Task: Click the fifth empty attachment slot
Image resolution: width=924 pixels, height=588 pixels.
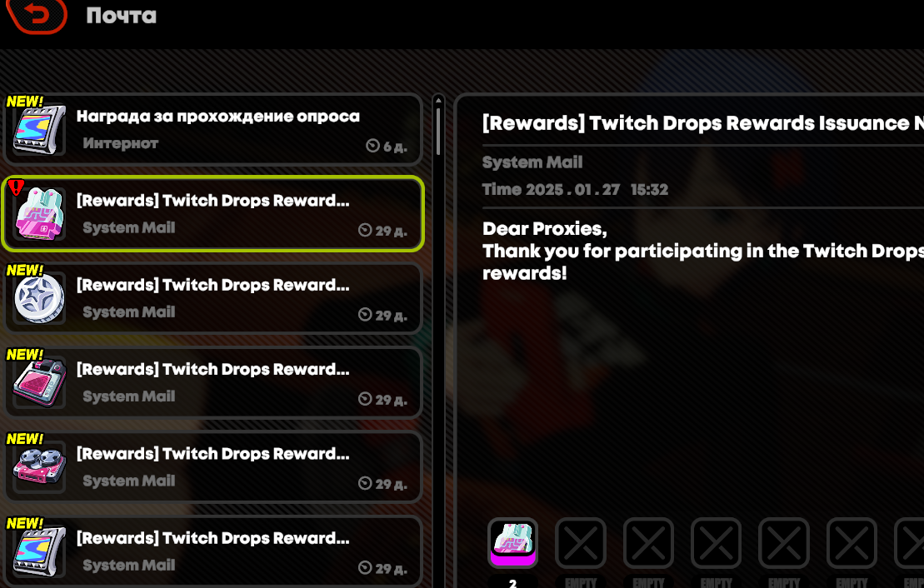Action: 852,543
